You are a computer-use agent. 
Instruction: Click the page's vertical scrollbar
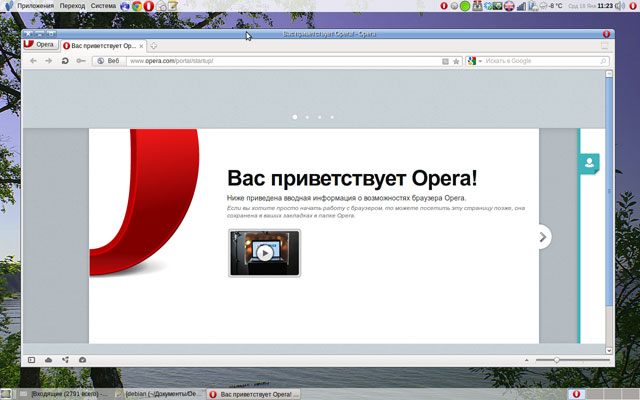(x=609, y=211)
